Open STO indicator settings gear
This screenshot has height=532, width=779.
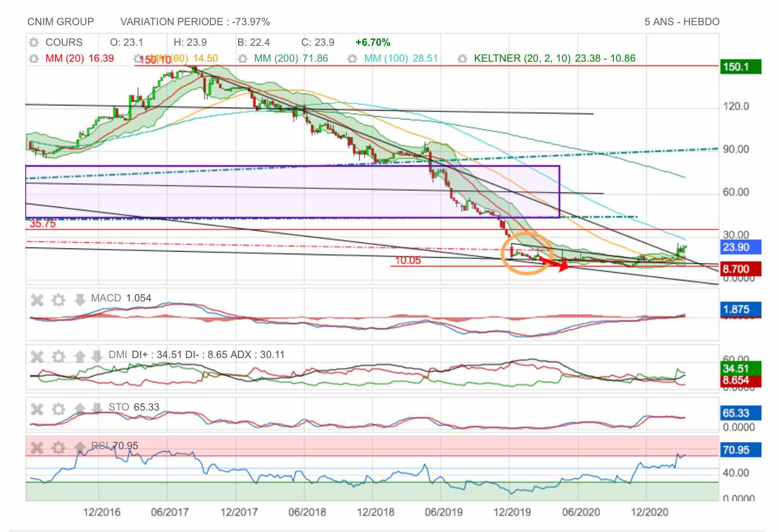coord(59,409)
